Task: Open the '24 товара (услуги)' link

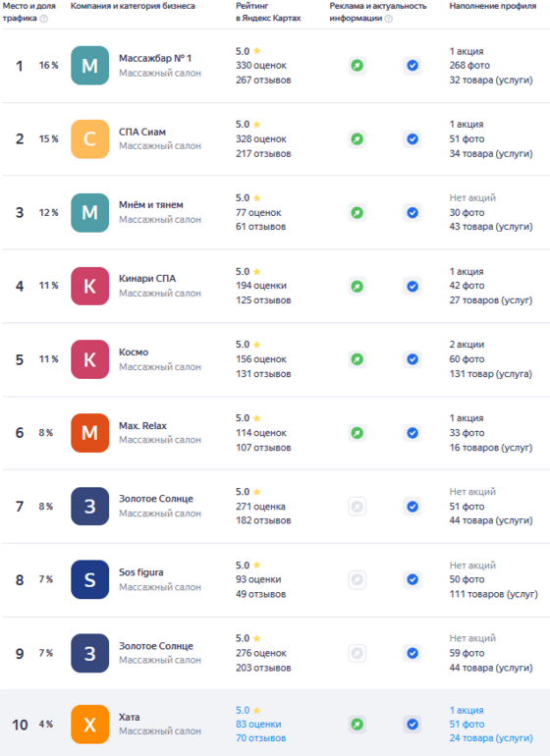Action: tap(491, 738)
